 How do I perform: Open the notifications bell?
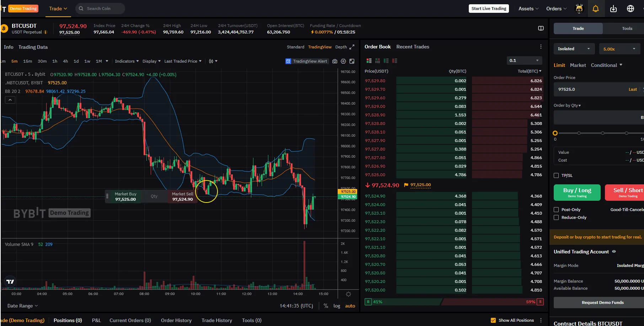click(596, 9)
